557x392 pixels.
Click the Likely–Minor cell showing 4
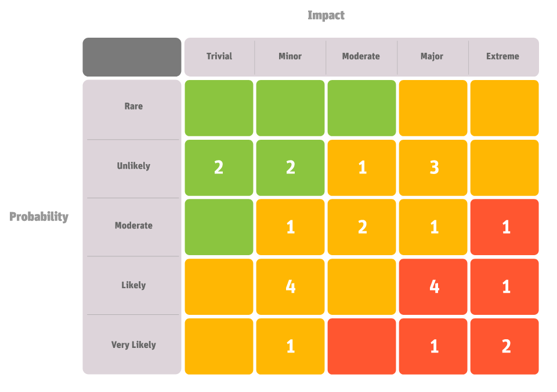[x=290, y=286]
